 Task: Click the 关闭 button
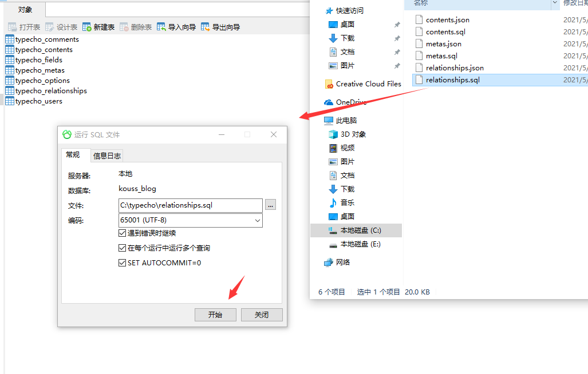pos(262,315)
